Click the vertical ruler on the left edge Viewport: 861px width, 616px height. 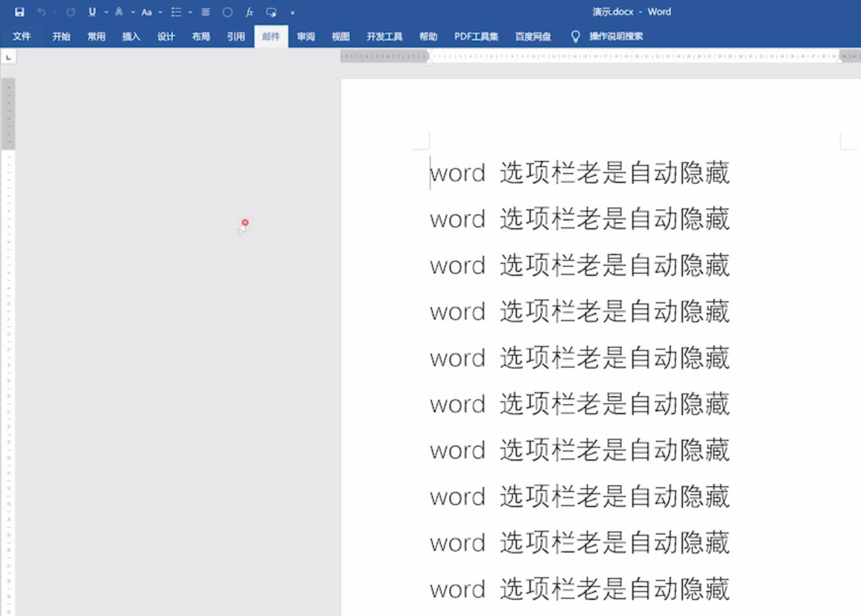point(9,347)
